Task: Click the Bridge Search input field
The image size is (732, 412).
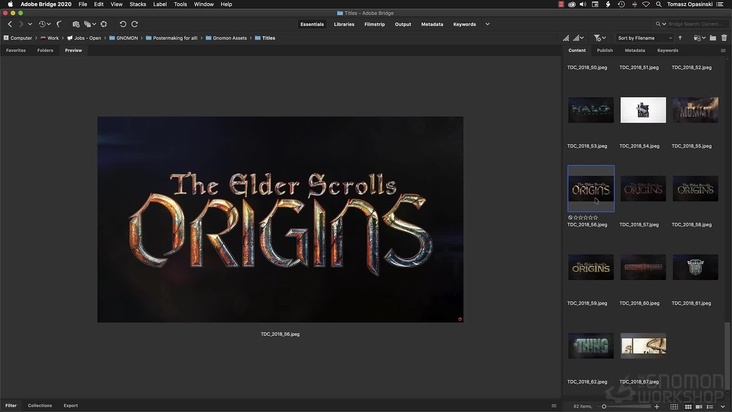Action: tap(696, 24)
